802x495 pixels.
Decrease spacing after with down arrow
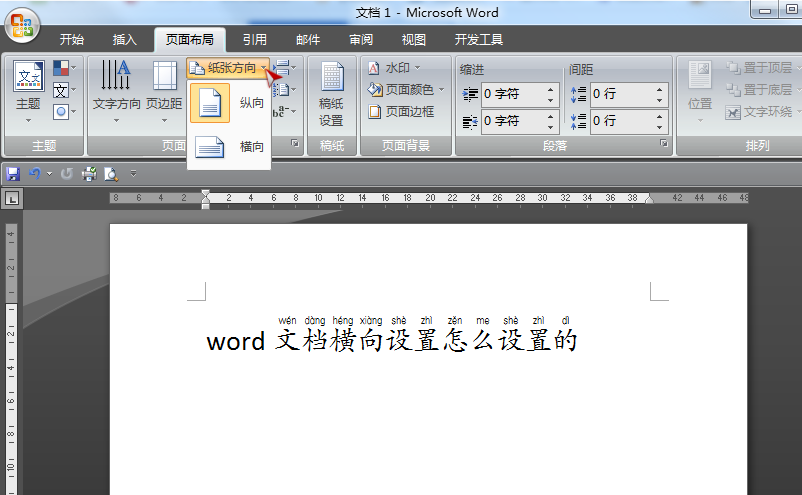pos(660,127)
